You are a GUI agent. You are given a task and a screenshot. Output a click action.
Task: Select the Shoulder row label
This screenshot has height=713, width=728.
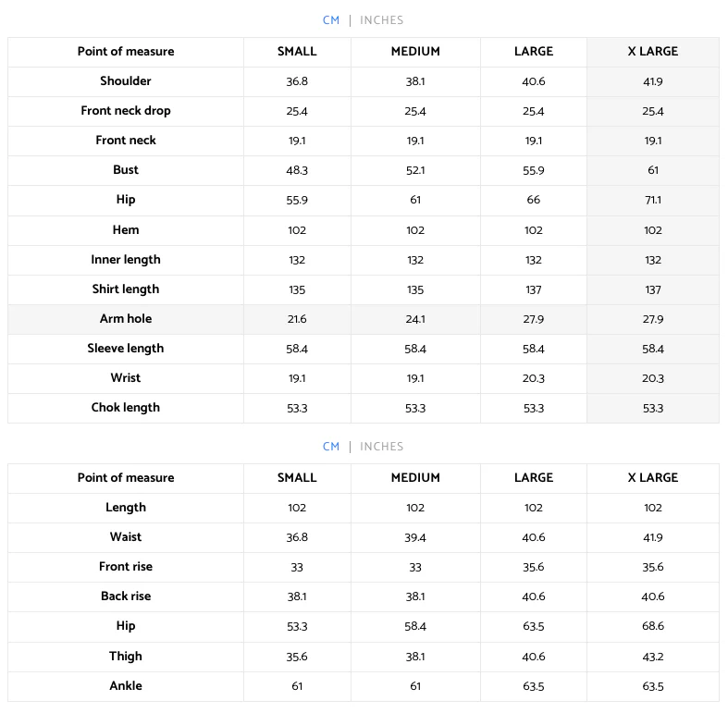(126, 80)
